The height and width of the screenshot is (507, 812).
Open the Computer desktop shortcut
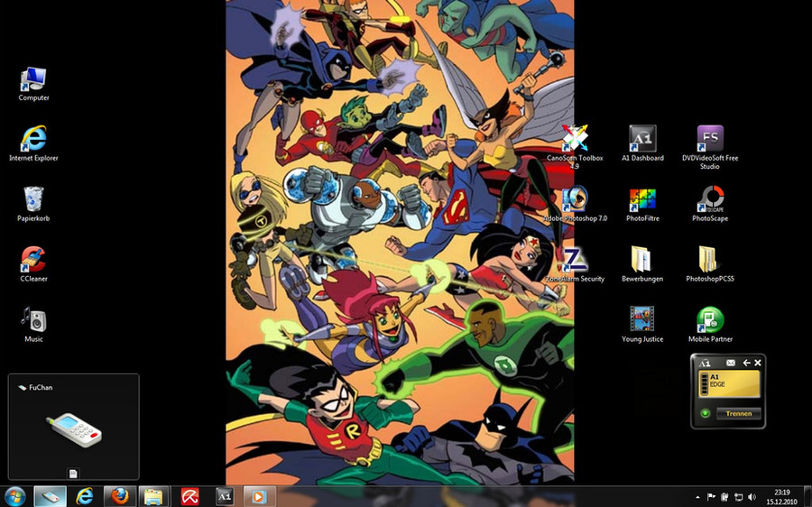[33, 84]
